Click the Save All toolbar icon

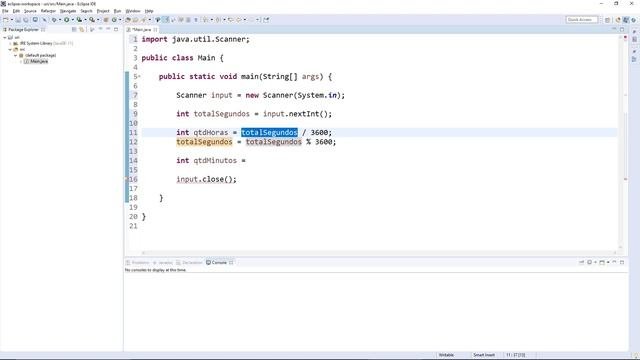click(26, 20)
